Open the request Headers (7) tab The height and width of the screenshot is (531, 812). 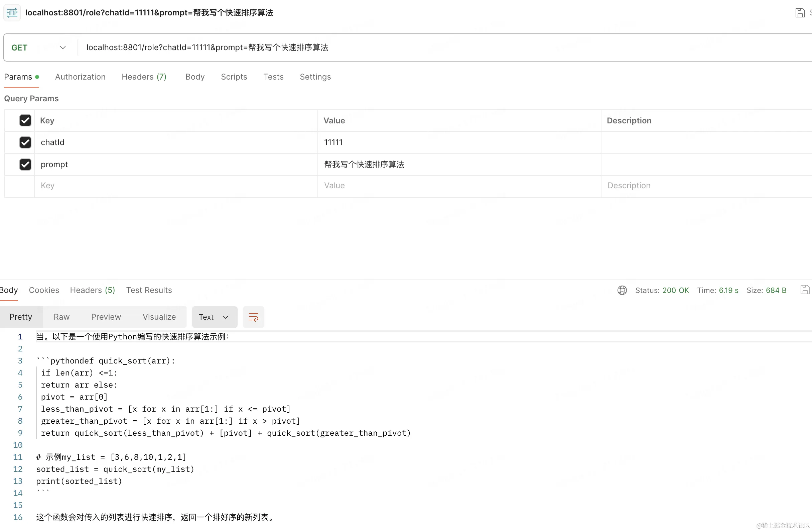click(144, 77)
